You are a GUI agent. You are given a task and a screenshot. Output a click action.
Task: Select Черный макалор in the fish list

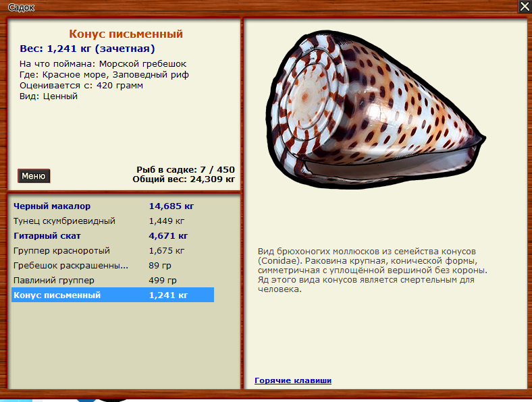(113, 206)
